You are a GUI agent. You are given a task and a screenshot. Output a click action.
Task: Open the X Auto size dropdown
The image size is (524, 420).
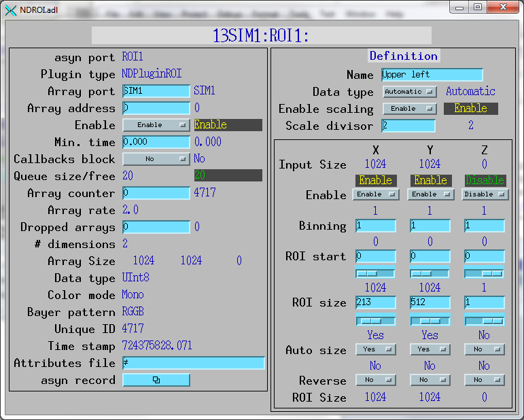[x=376, y=349]
